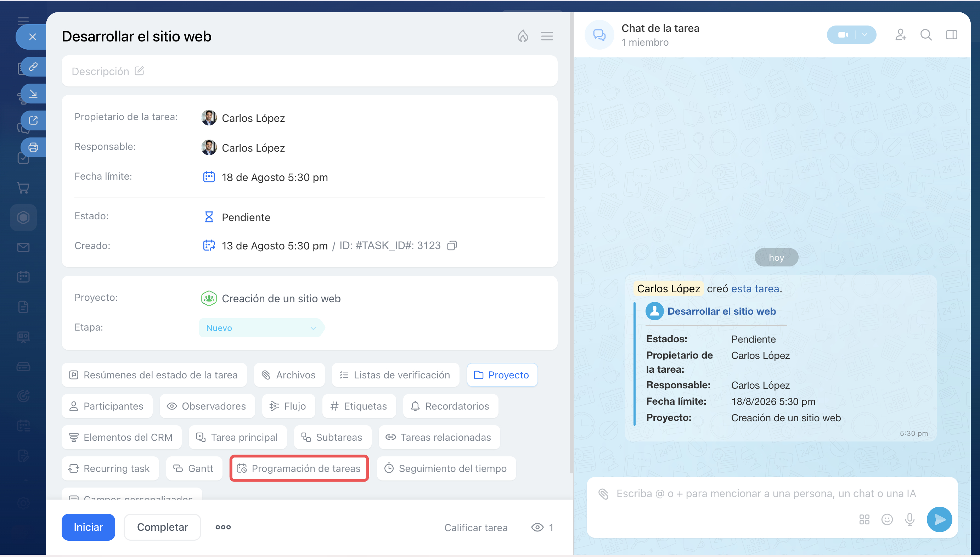Click the Descripción field
Image resolution: width=980 pixels, height=557 pixels.
[x=309, y=71]
